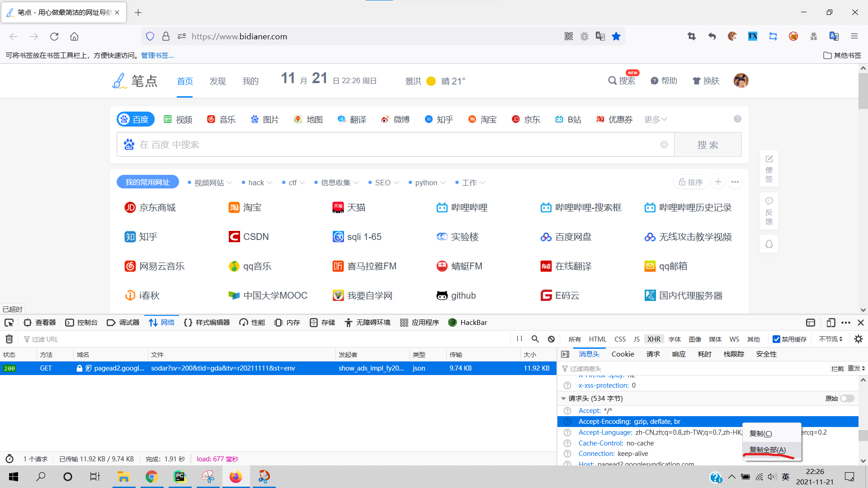This screenshot has width=868, height=488.
Task: Click the 搜索 search button
Action: point(709,145)
